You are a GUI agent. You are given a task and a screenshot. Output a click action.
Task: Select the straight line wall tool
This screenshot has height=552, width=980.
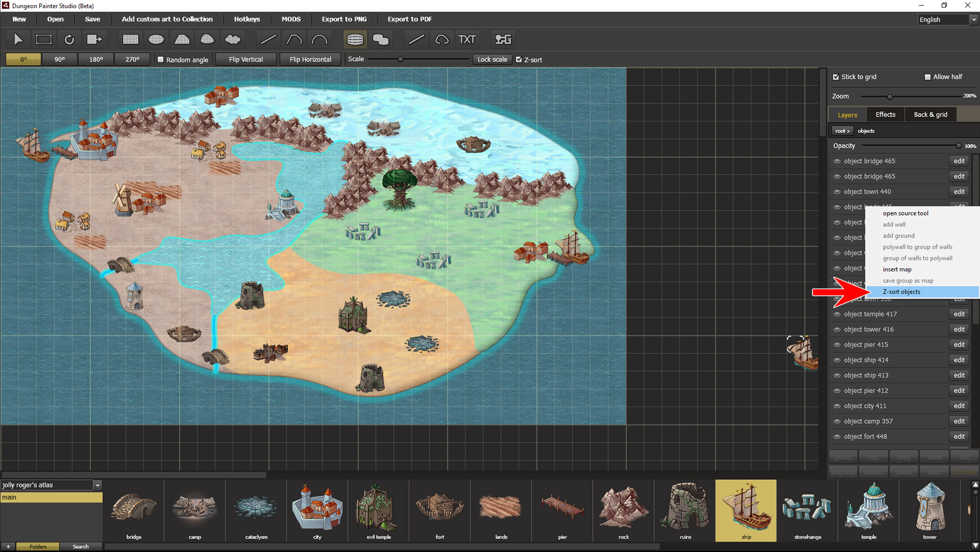click(268, 39)
